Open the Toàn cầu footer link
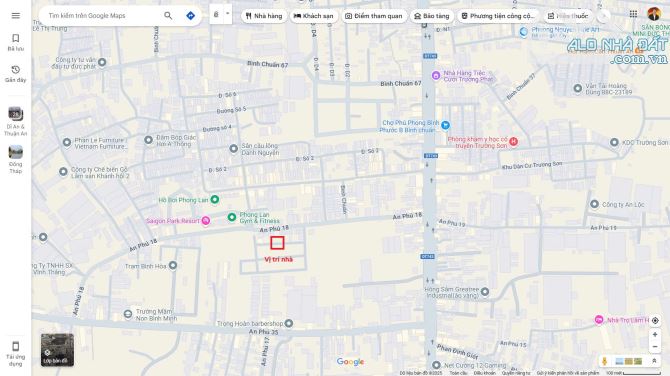670x376 pixels. pos(458,373)
